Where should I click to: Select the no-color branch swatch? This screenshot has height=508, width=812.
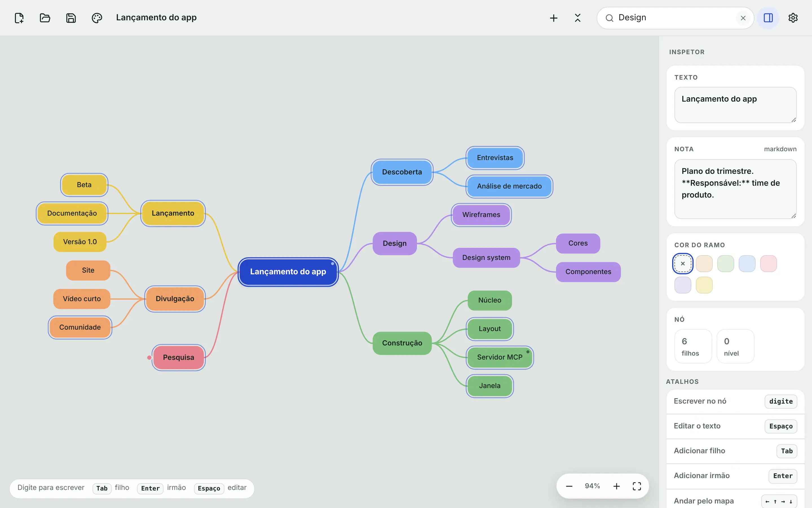(x=683, y=263)
